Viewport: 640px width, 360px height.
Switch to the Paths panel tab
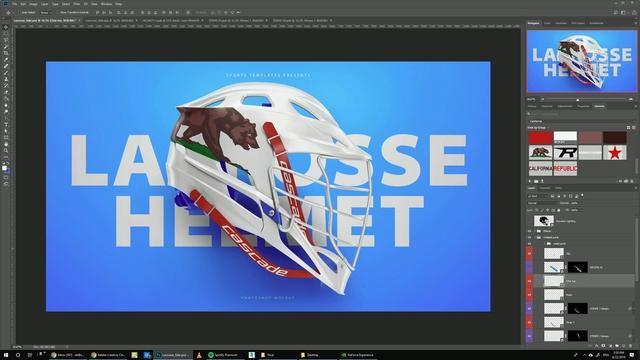(x=558, y=188)
